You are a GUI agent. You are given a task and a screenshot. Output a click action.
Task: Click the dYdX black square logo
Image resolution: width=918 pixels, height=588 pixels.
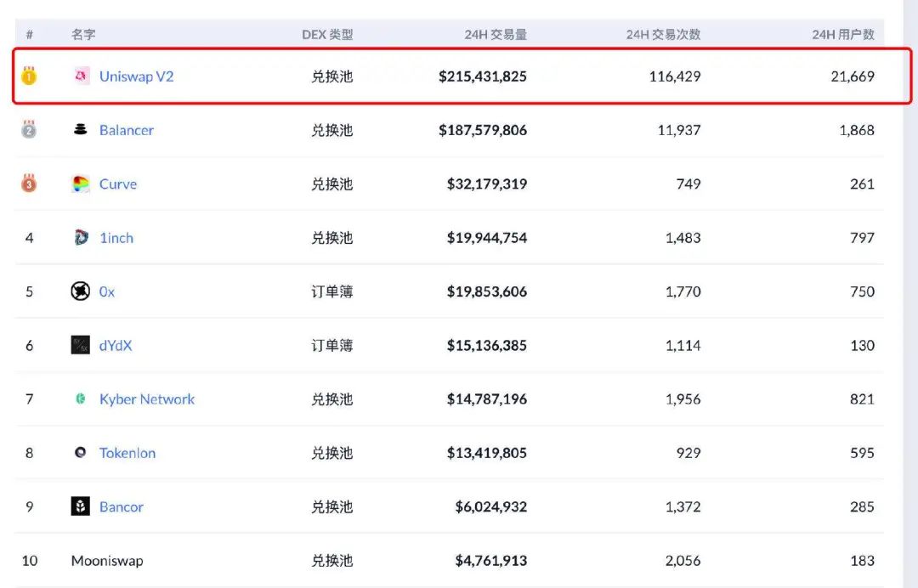coord(80,345)
